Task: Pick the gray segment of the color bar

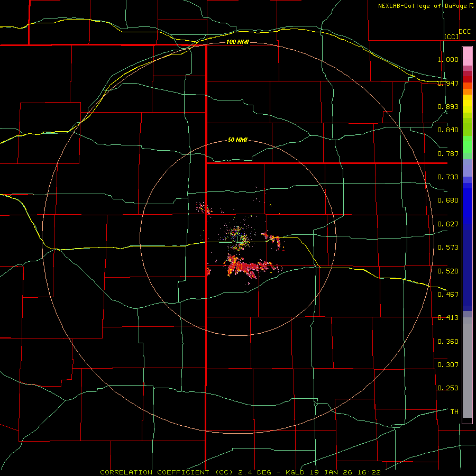Action: [467, 368]
